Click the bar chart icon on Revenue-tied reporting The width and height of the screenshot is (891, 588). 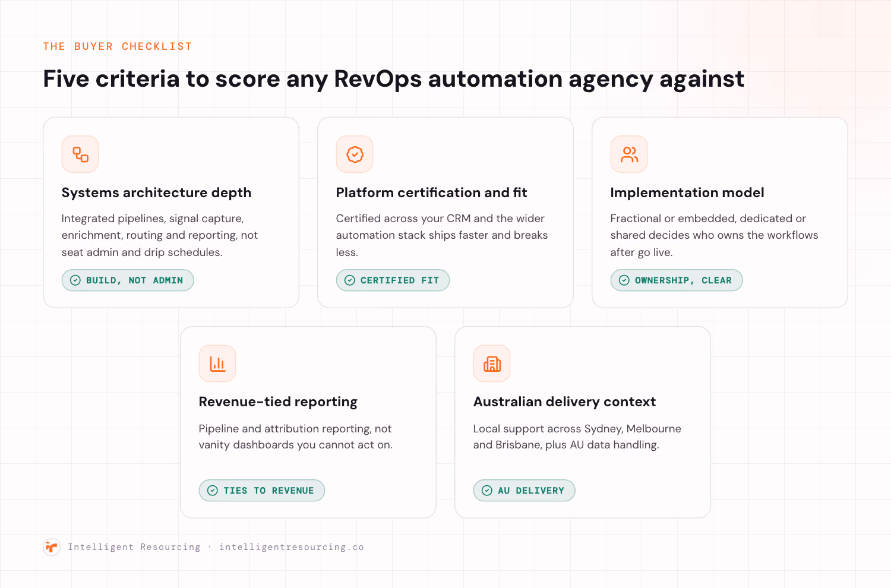217,363
